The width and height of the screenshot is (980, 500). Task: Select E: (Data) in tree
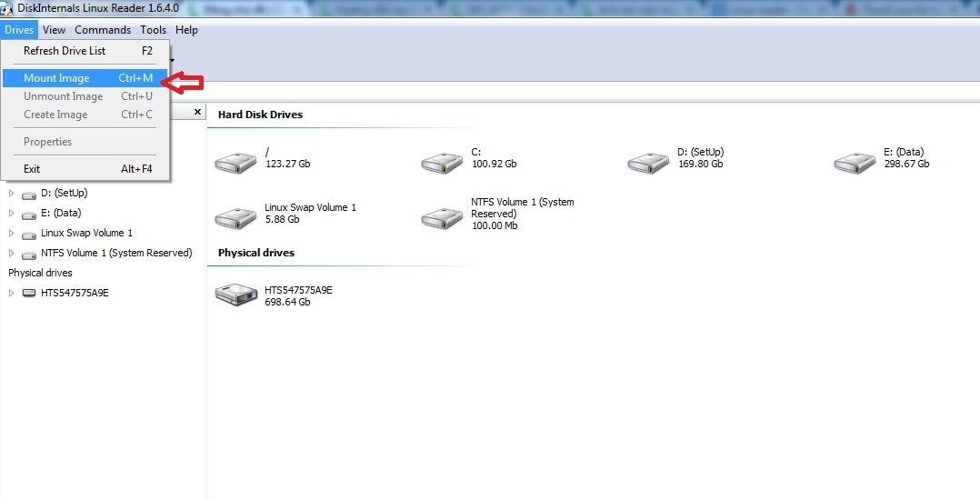pos(61,213)
